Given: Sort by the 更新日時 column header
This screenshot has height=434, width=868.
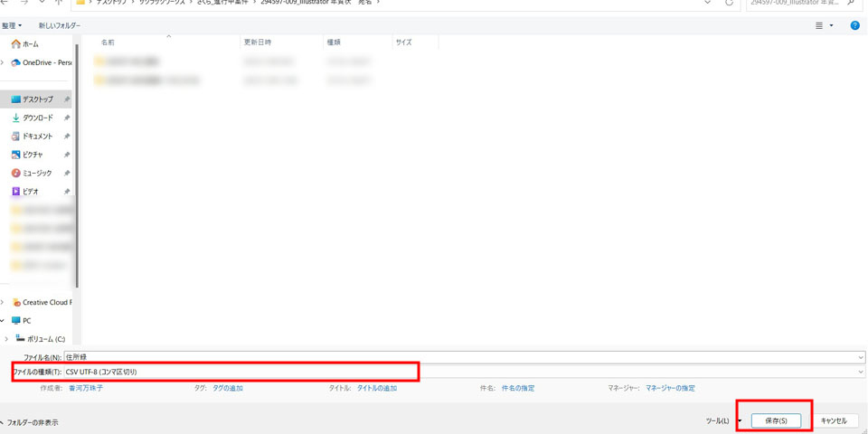Looking at the screenshot, I should (257, 42).
